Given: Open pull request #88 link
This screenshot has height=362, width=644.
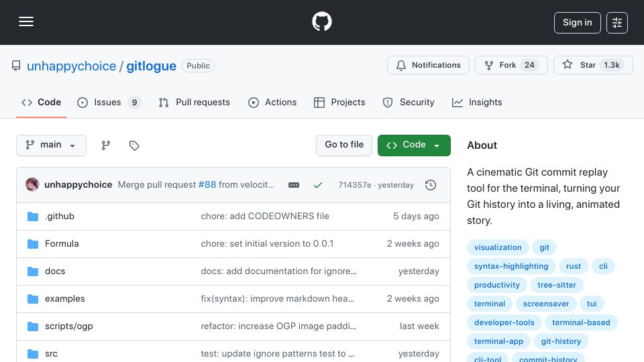Looking at the screenshot, I should [207, 185].
